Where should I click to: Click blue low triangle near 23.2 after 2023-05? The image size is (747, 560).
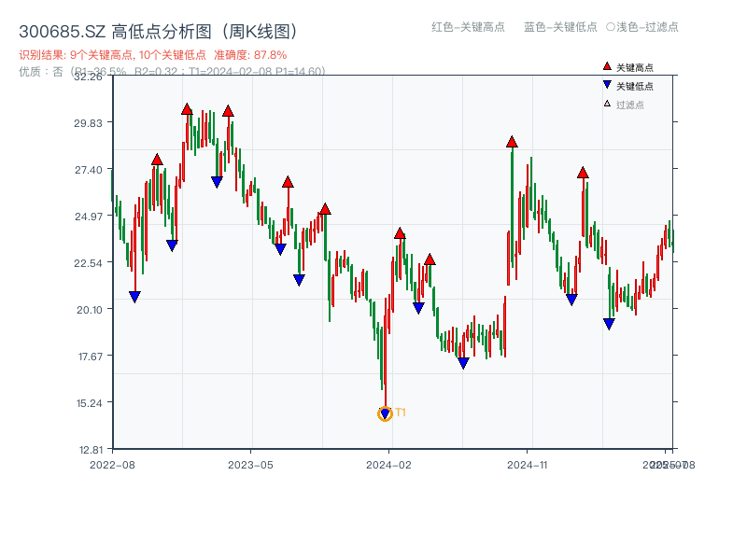click(280, 249)
